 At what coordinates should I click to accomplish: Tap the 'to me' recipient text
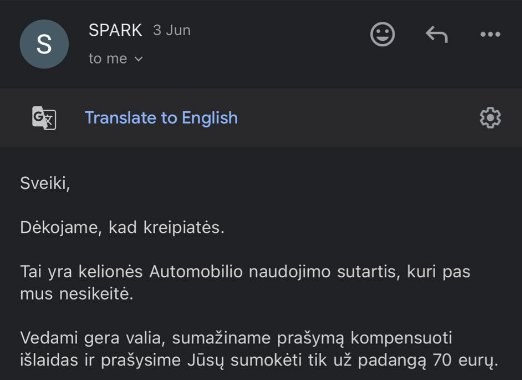pyautogui.click(x=108, y=59)
